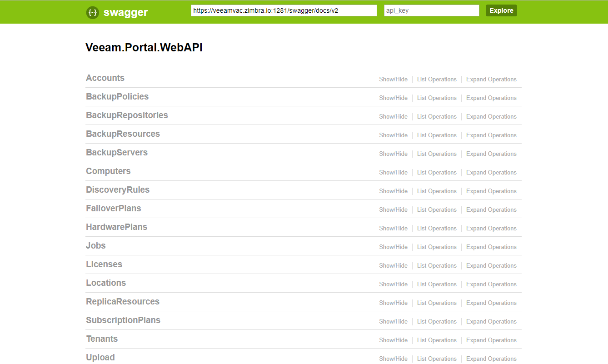
Task: Toggle Show/Hide for Licenses
Action: 394,266
